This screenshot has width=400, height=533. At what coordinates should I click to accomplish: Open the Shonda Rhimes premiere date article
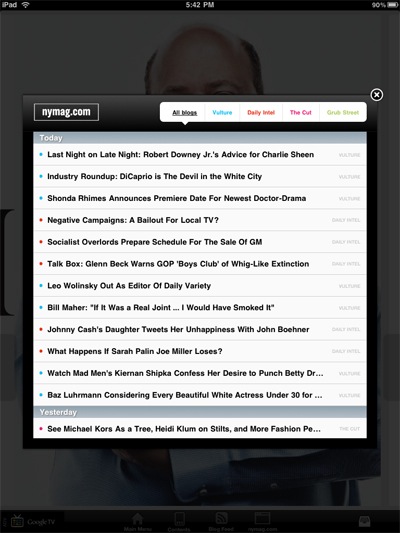click(x=200, y=198)
